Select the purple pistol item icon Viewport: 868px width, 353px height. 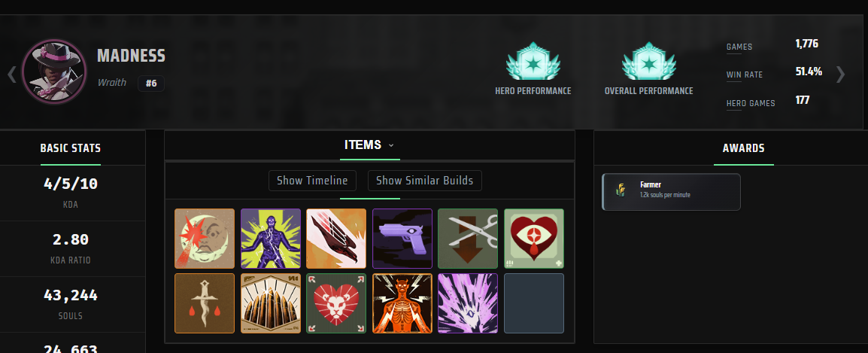402,239
